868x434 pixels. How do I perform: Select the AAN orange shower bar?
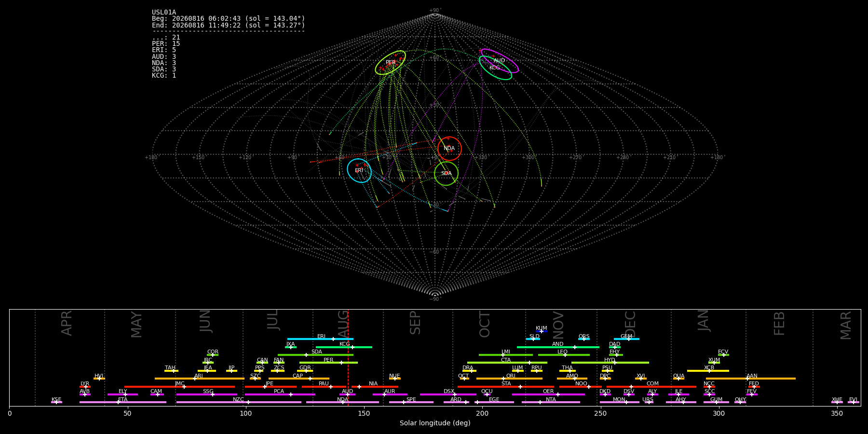point(751,379)
